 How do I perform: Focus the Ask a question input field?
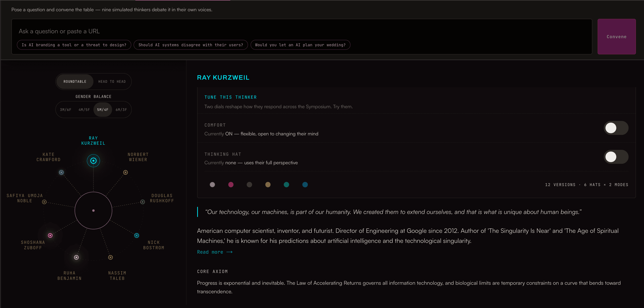click(301, 31)
